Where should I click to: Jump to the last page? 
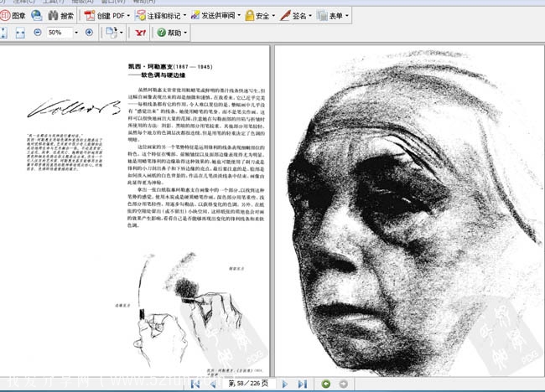pyautogui.click(x=303, y=384)
